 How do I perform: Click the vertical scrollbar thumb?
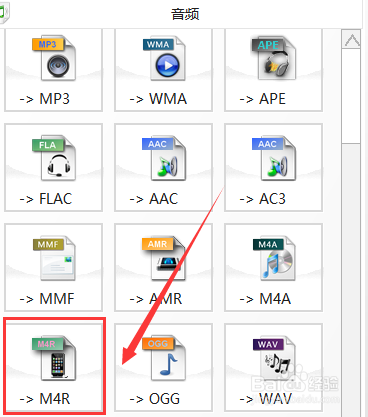click(x=351, y=97)
